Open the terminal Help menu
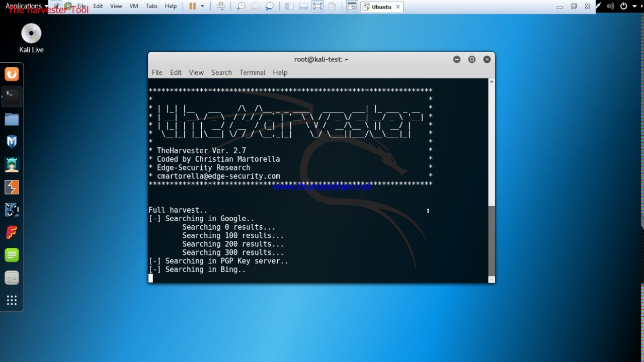The width and height of the screenshot is (644, 362). coord(280,72)
